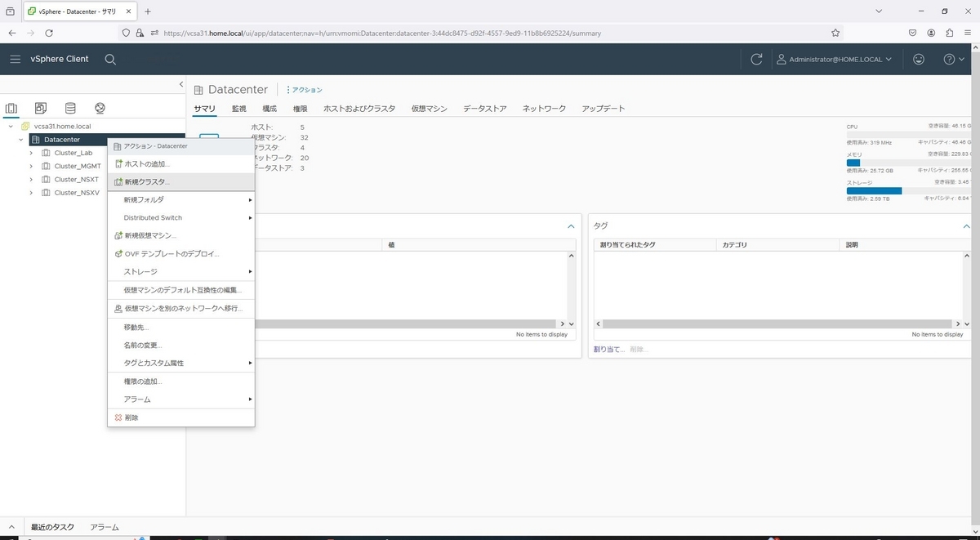The height and width of the screenshot is (540, 980).
Task: Switch to the 構成 tab
Action: point(269,109)
